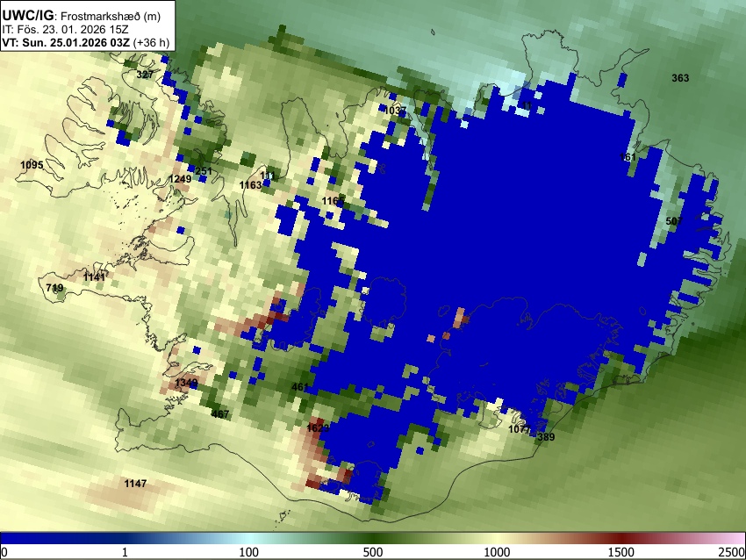Click the Frostmarkshæð (m) title text

coord(111,16)
